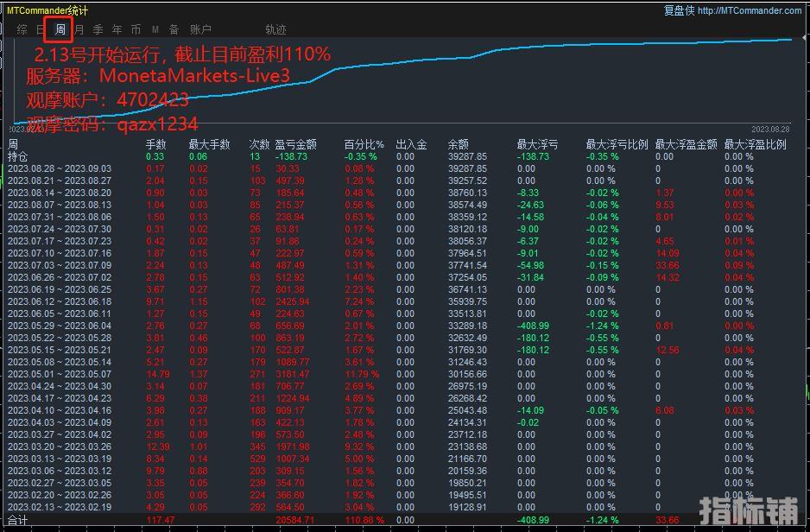Click the 最大浮盈金额 column header
Screen dimensions: 810x532
tap(686, 144)
